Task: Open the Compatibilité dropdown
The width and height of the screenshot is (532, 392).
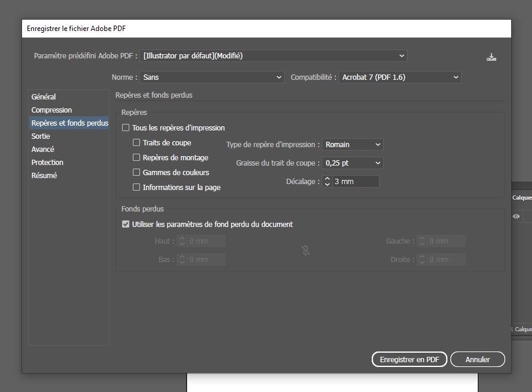Action: click(400, 77)
